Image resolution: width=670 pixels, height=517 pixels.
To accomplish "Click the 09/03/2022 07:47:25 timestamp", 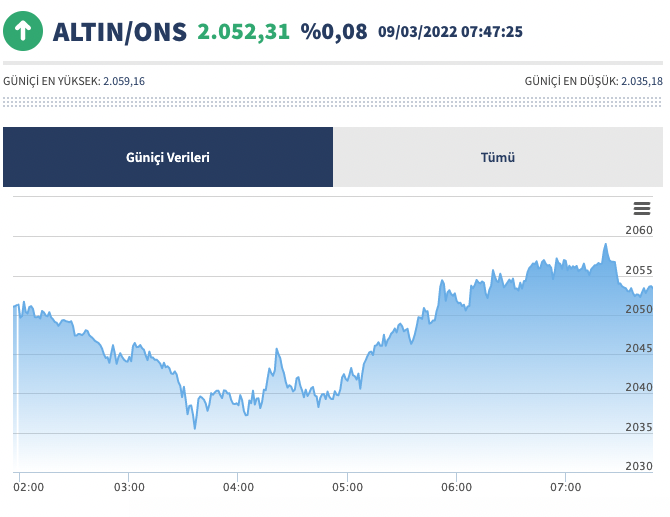I will [x=450, y=32].
